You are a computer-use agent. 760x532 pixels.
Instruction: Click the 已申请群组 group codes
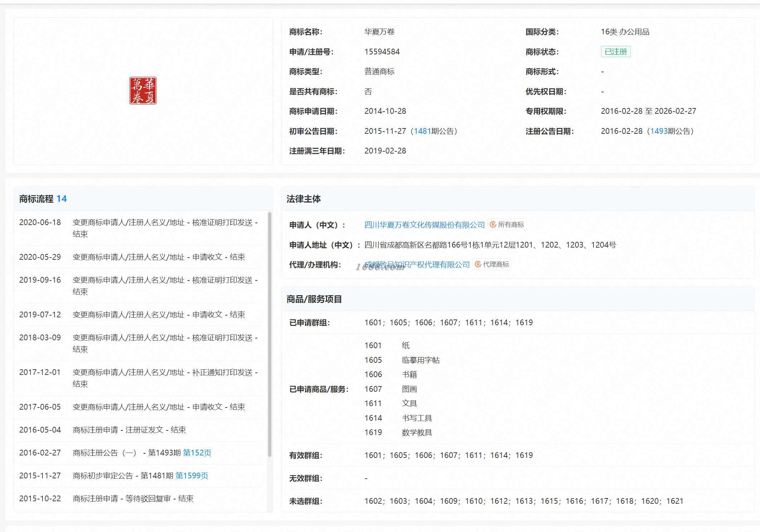tap(449, 323)
